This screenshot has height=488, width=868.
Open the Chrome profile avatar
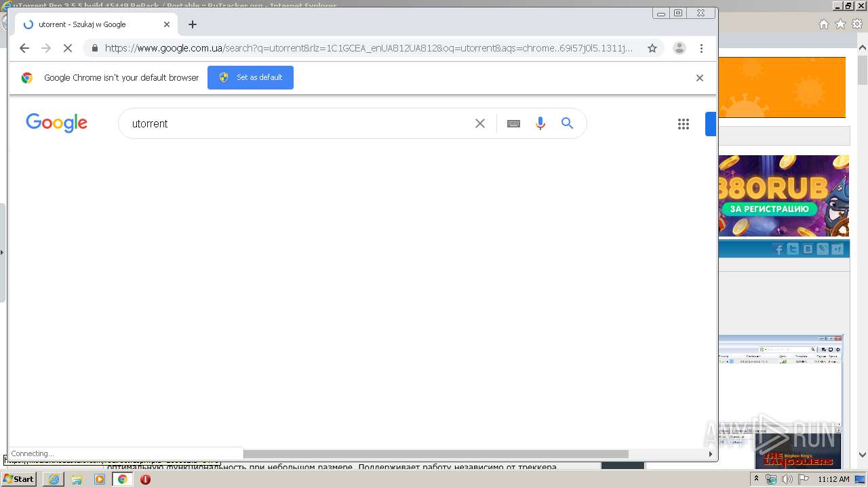coord(679,48)
